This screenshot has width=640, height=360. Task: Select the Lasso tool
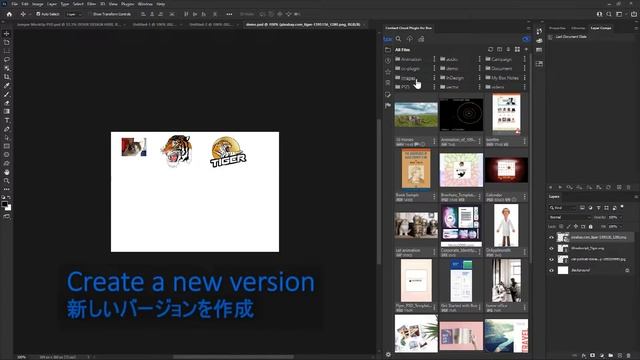pos(7,60)
